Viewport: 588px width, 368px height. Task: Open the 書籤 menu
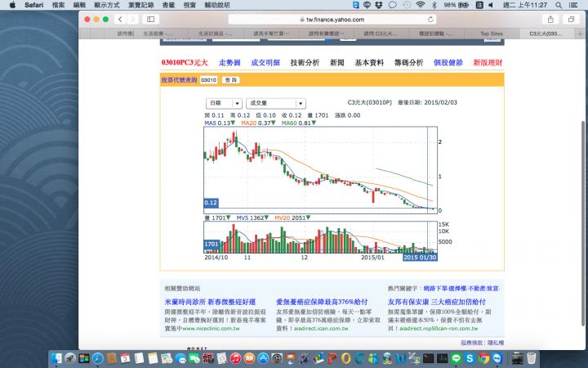tap(168, 5)
